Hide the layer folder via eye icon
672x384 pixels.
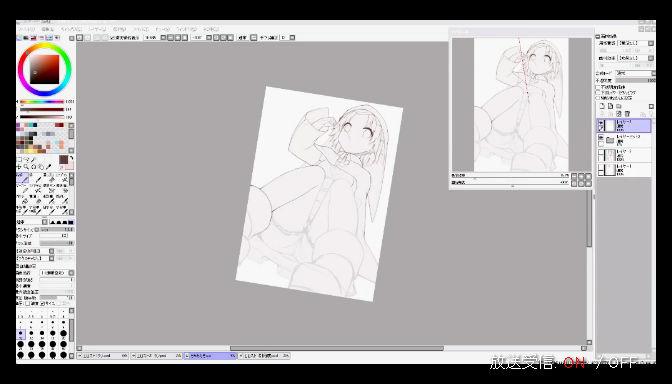coord(601,138)
